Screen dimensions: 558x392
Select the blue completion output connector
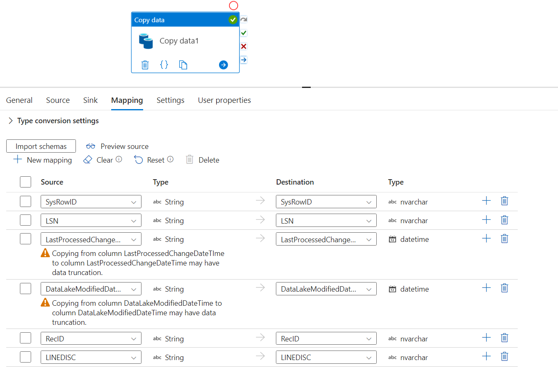coord(244,60)
